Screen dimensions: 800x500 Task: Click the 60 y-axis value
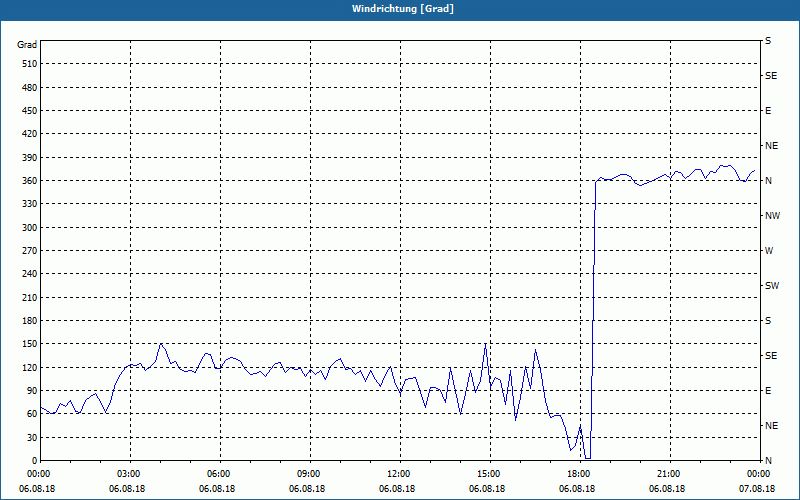[x=32, y=414]
